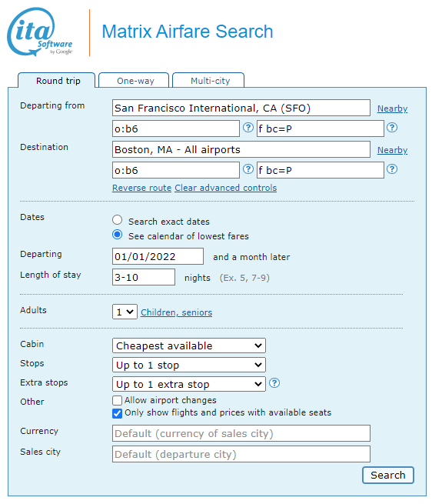
Task: Switch to the One-way tab
Action: pos(134,80)
